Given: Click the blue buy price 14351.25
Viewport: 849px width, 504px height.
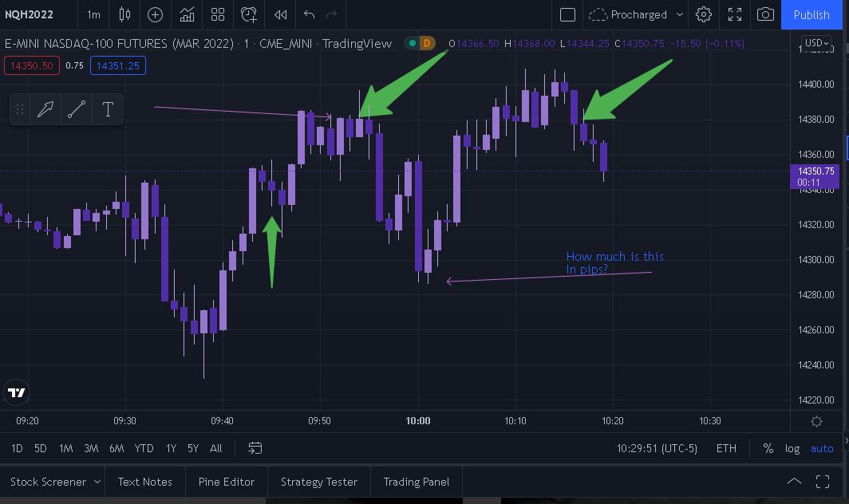Looking at the screenshot, I should tap(118, 65).
